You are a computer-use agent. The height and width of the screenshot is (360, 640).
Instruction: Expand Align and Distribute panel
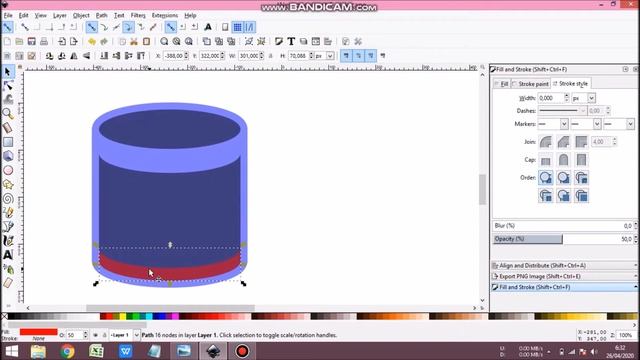[x=564, y=265]
